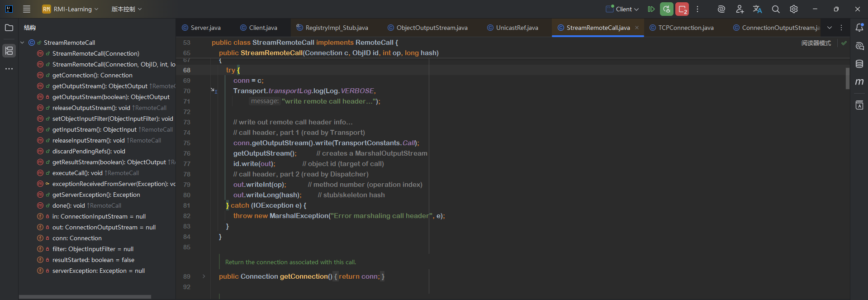868x300 pixels.
Task: Collapse the StreamRemoteCall class tree node
Action: 22,43
